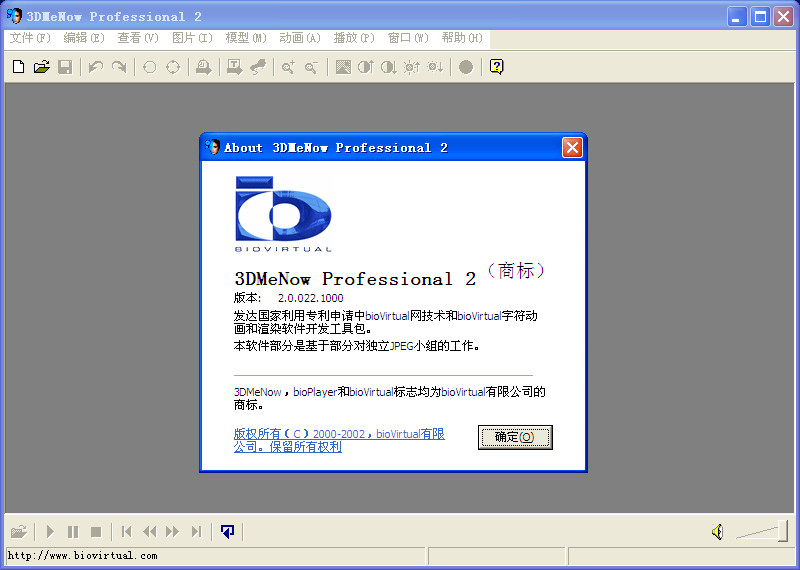Open the 动画(A) menu
This screenshot has width=800, height=570.
pyautogui.click(x=299, y=38)
